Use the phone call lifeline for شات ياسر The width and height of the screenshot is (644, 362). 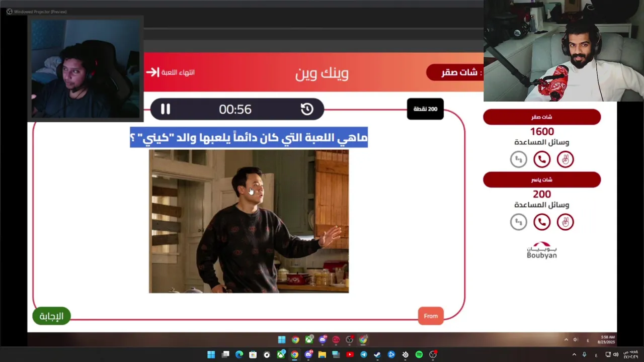542,222
